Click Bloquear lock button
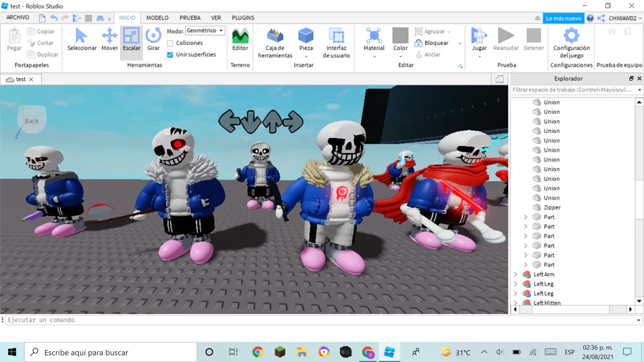Viewport: 644px width, 362px height. [431, 43]
